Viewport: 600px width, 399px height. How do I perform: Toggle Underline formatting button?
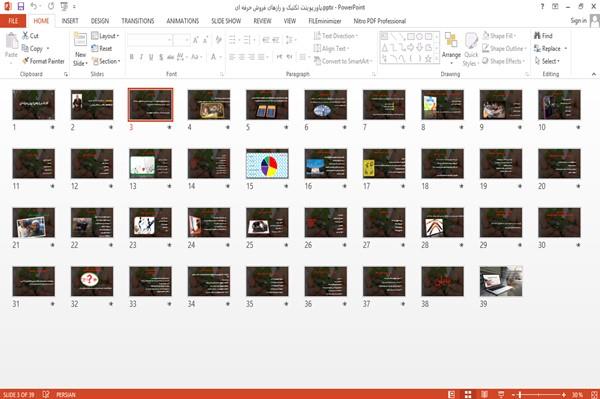tap(151, 57)
